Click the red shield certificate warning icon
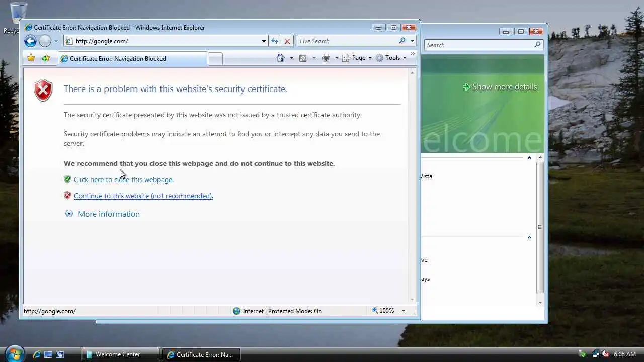Image resolution: width=644 pixels, height=362 pixels. 43,90
